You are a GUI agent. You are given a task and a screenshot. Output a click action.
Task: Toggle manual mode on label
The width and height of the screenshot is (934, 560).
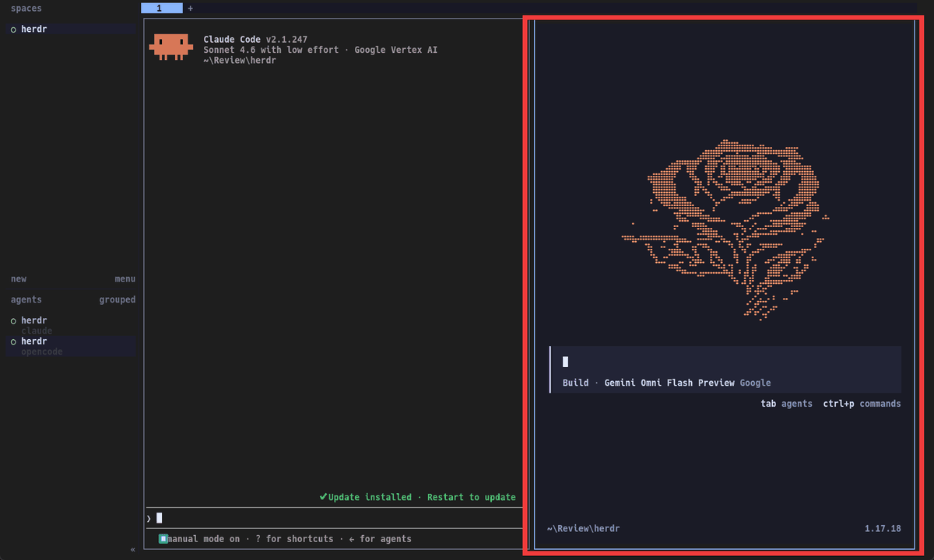pos(204,538)
